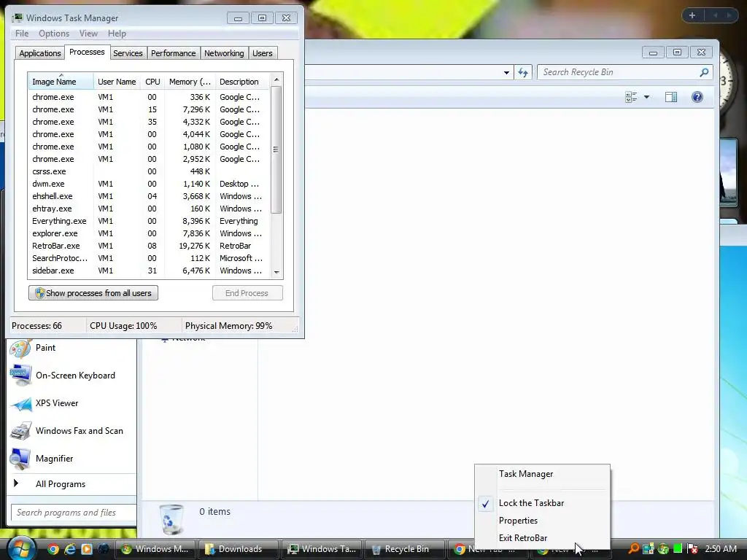Click the green square tray icon
The image size is (747, 560).
click(x=678, y=548)
